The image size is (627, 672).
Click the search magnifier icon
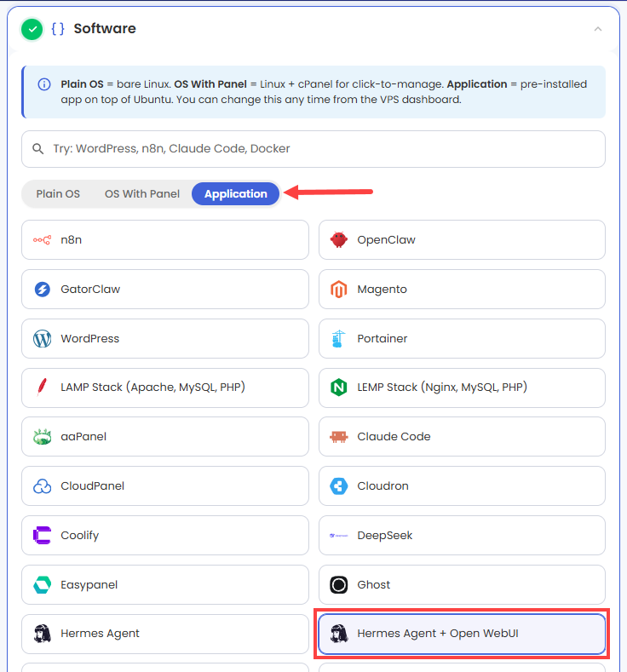coord(38,149)
